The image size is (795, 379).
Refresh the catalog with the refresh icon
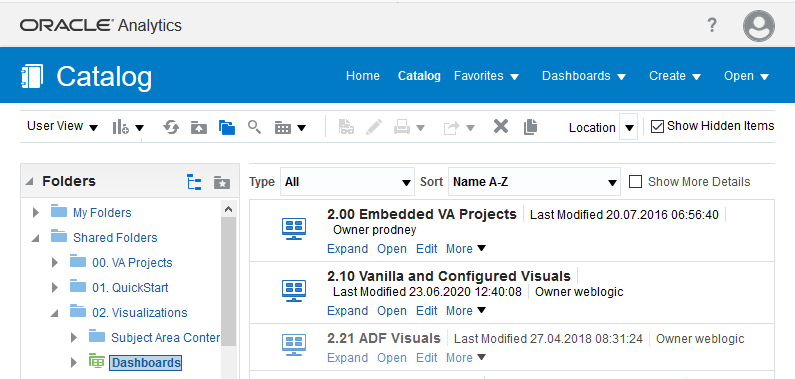coord(171,127)
